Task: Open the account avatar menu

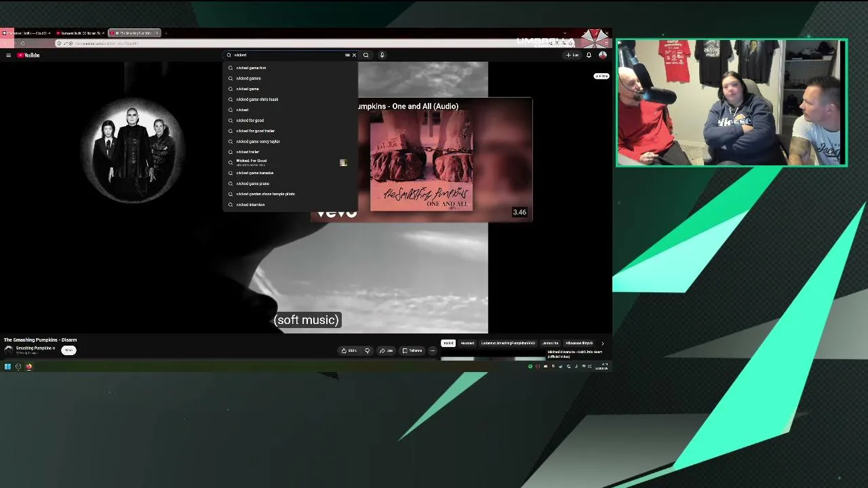Action: (602, 55)
